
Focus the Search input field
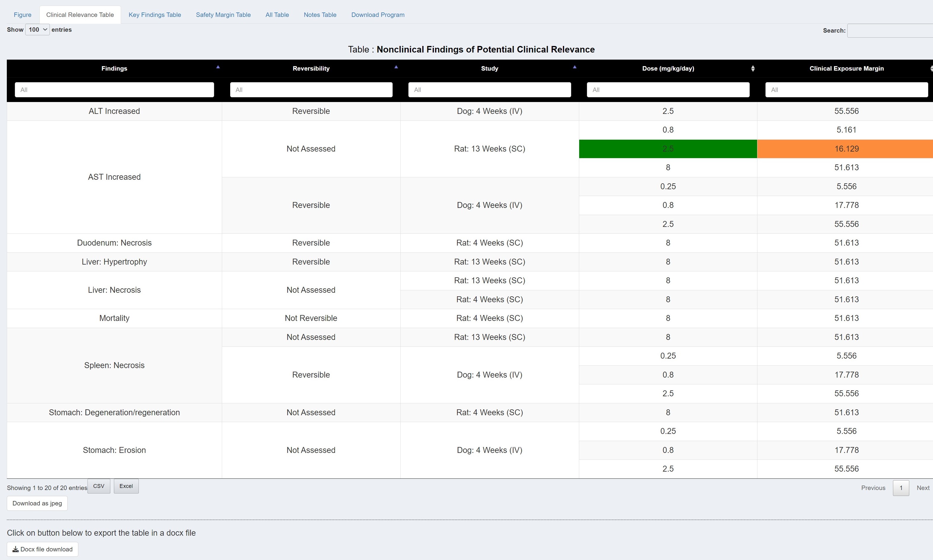coord(890,31)
